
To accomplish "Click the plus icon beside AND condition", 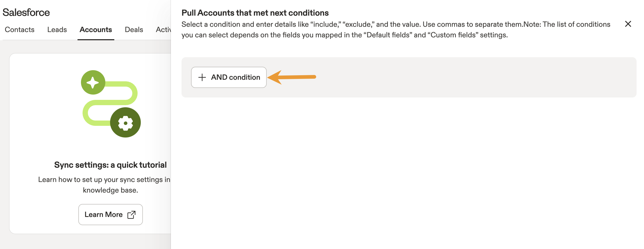I will tap(202, 77).
